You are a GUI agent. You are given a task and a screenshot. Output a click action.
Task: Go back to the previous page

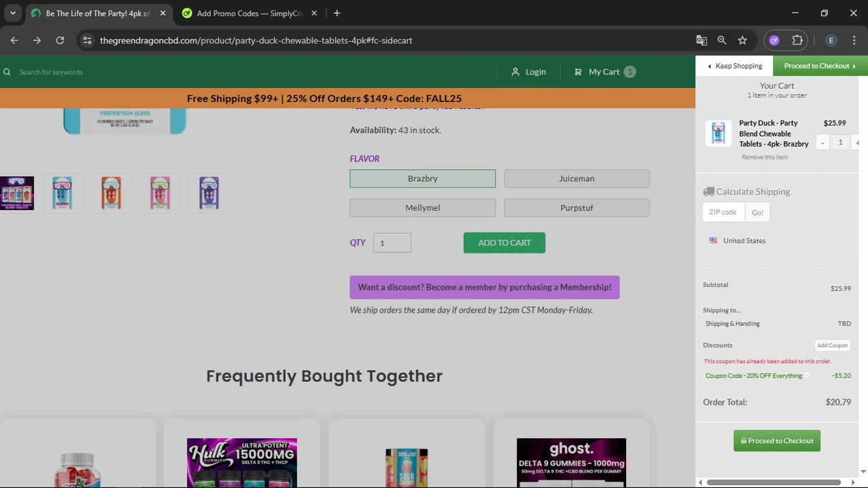(x=14, y=41)
